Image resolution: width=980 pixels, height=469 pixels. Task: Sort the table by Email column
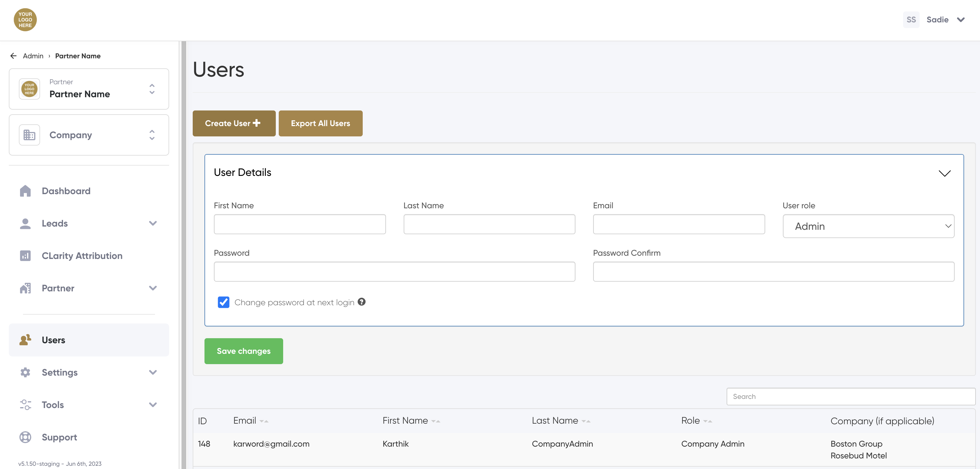[264, 421]
